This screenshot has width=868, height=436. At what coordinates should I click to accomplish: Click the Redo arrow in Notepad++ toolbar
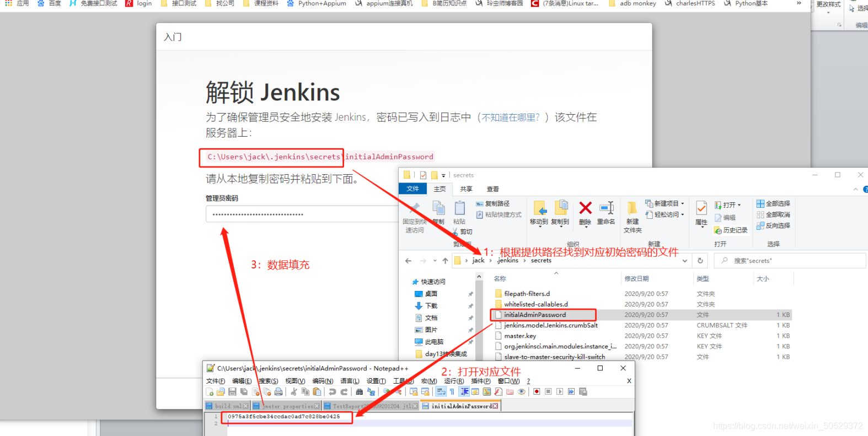click(344, 392)
